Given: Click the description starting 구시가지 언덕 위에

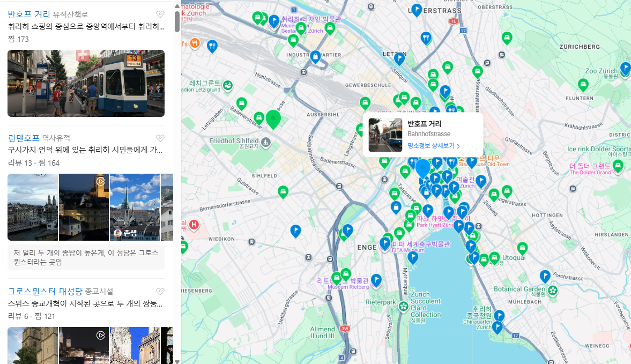Looking at the screenshot, I should click(x=85, y=150).
